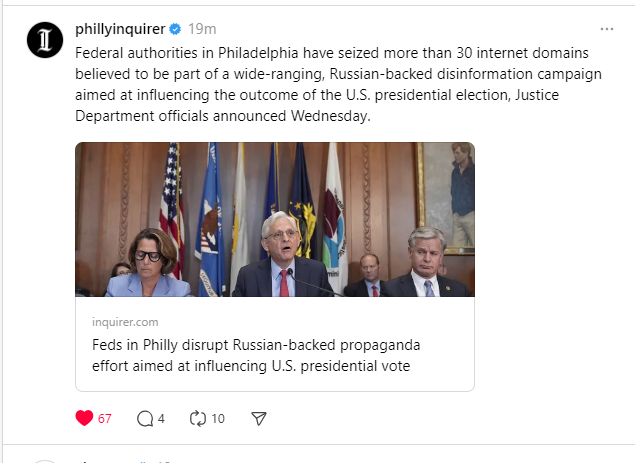Viewport: 635px width, 463px height.
Task: Open replies using the comment bubble icon
Action: click(144, 418)
